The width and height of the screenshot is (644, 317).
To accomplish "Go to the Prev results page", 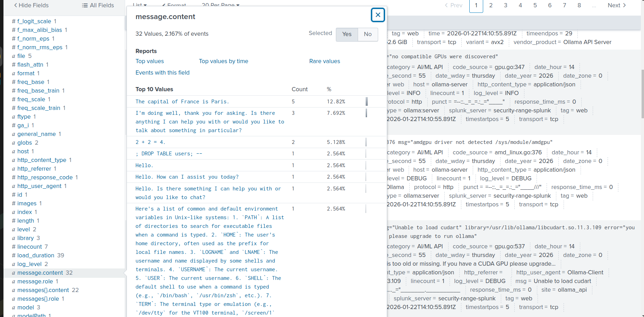I will 454,5.
